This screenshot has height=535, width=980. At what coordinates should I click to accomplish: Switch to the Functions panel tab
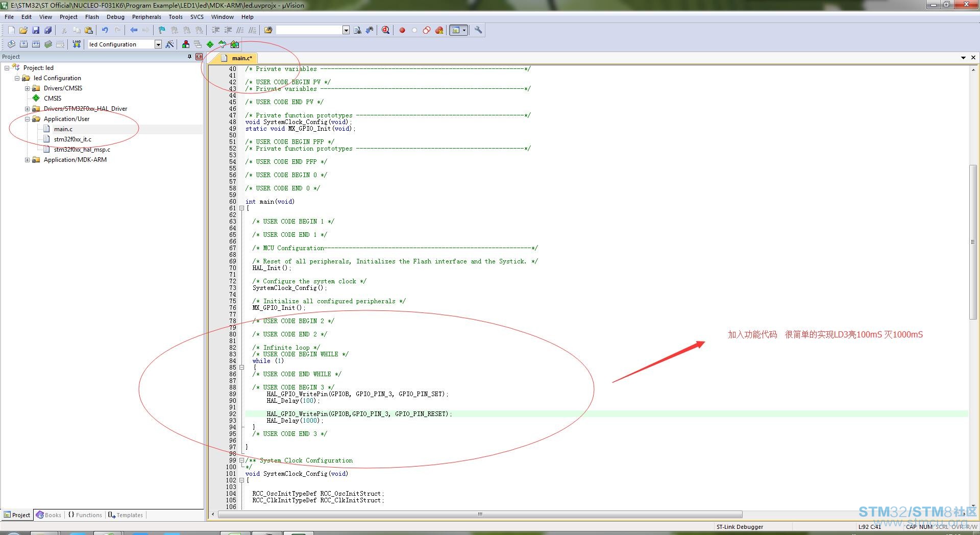click(x=85, y=515)
